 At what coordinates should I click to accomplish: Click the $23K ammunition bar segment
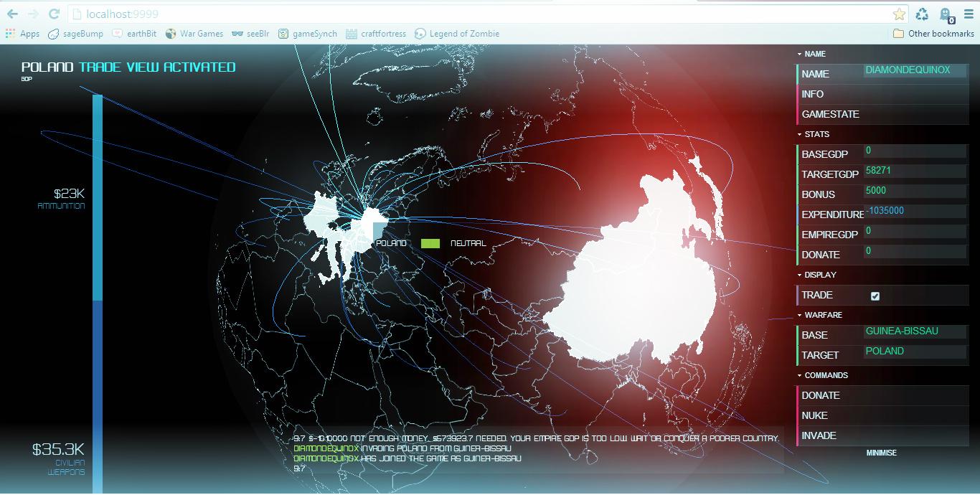tap(98, 198)
